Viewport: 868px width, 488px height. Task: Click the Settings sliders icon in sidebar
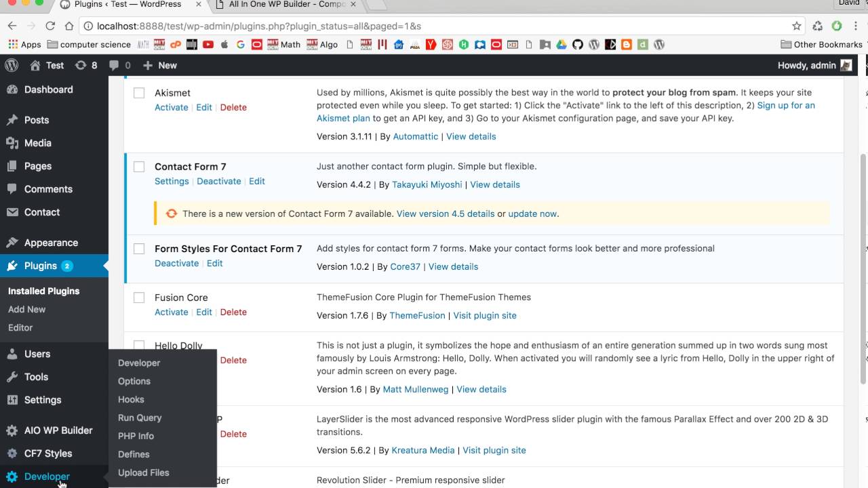tap(12, 400)
